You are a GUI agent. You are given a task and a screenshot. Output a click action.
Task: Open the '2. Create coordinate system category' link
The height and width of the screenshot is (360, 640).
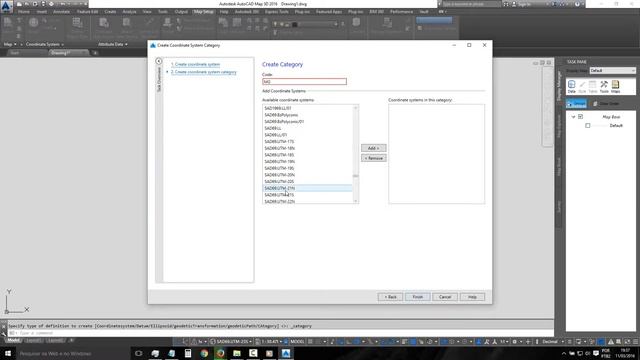204,72
